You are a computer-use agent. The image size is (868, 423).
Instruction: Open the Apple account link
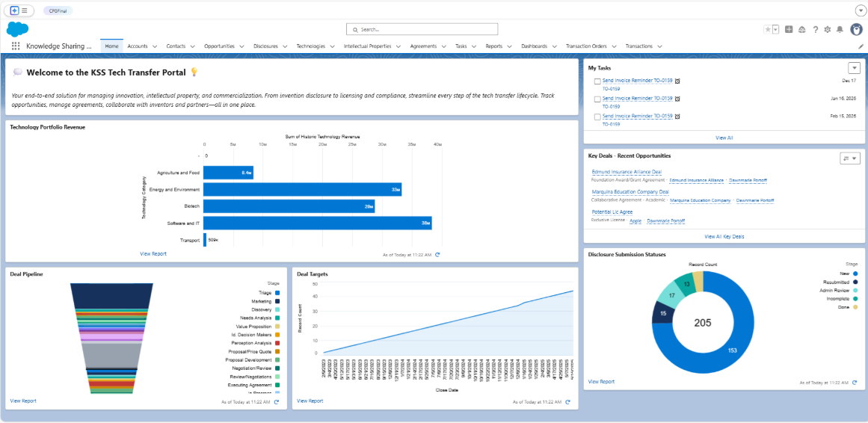635,221
